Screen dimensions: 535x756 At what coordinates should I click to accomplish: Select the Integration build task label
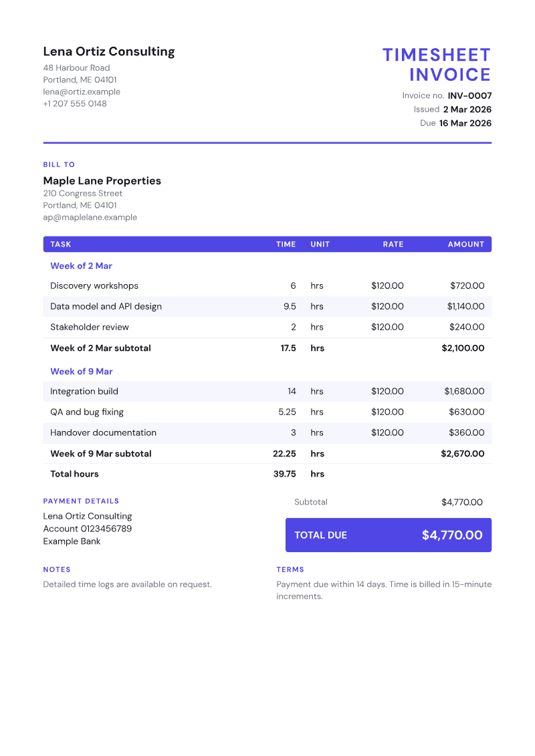point(84,392)
